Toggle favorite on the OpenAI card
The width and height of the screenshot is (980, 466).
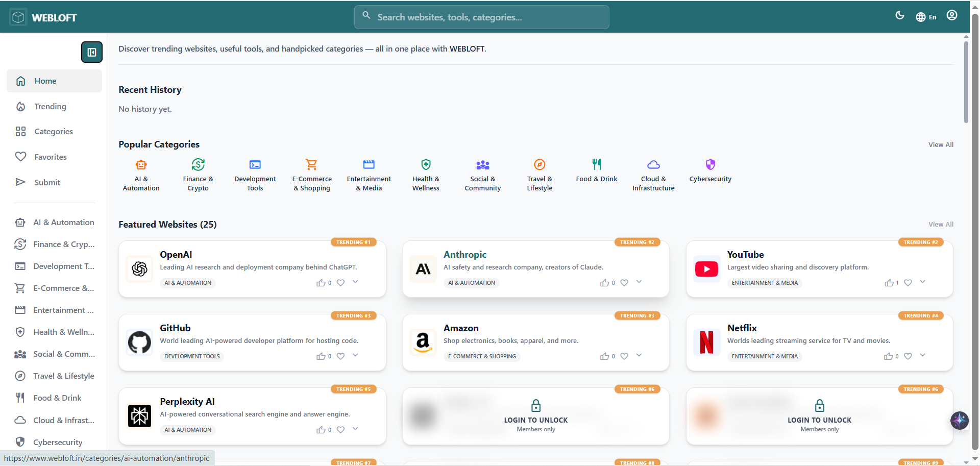340,283
